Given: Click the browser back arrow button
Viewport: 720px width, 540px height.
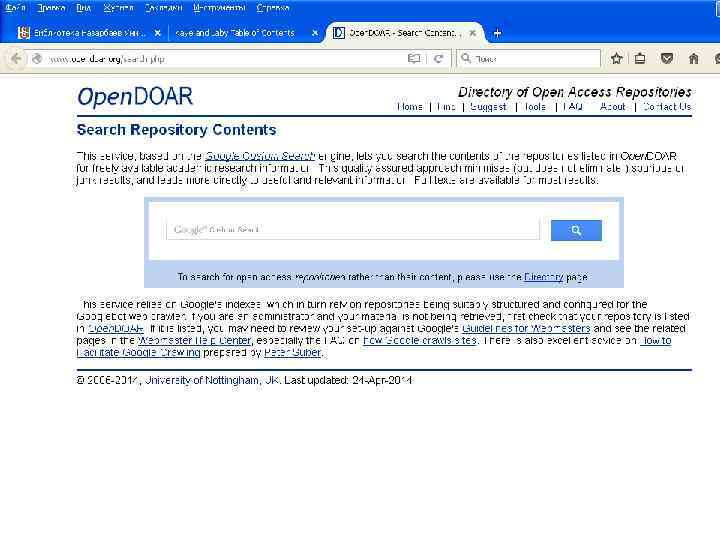Looking at the screenshot, I should pyautogui.click(x=16, y=58).
